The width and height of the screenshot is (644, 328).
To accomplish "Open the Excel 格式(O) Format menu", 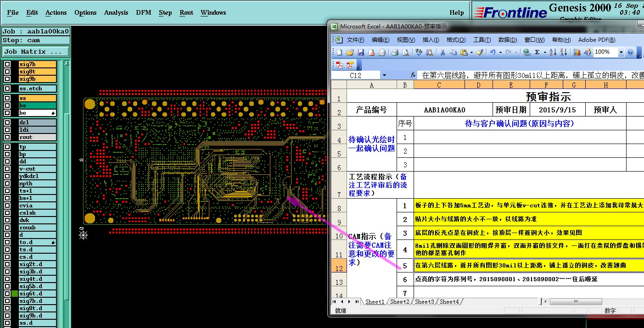I will coord(456,40).
